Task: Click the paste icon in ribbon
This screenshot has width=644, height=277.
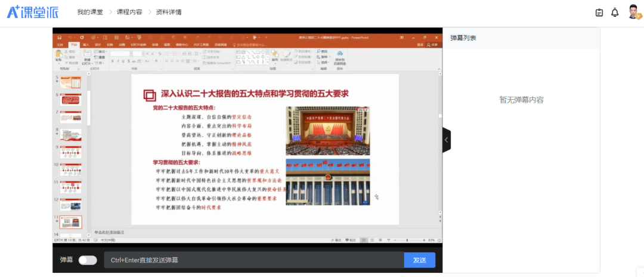Action: coord(58,56)
